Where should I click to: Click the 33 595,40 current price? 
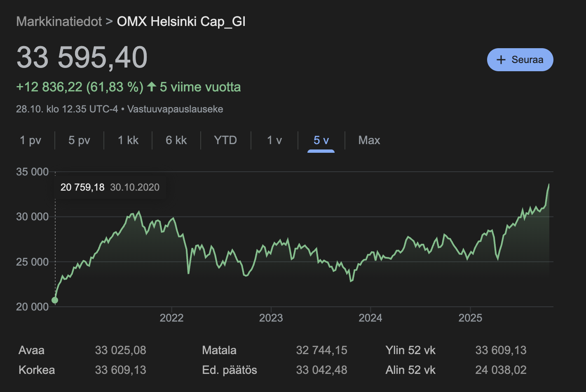click(x=82, y=57)
